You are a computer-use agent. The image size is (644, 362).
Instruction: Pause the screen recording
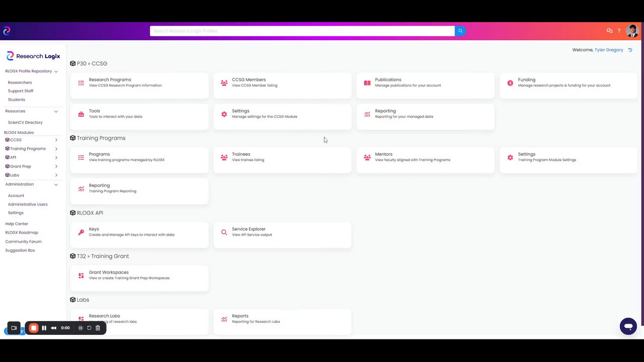click(44, 328)
